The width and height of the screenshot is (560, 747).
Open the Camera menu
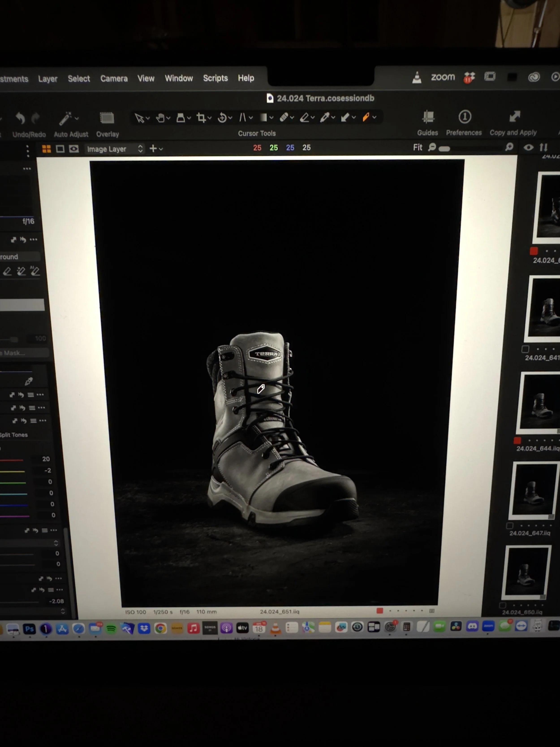tap(114, 79)
